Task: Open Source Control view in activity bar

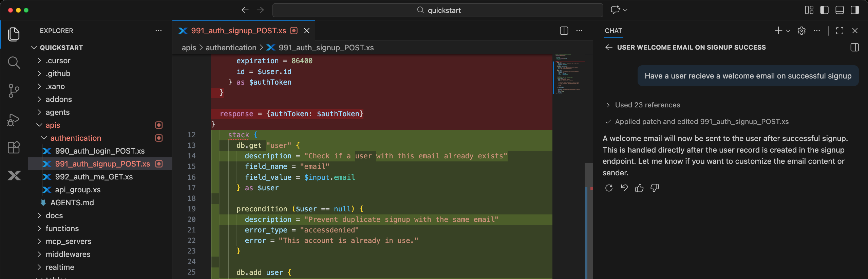Action: tap(14, 91)
